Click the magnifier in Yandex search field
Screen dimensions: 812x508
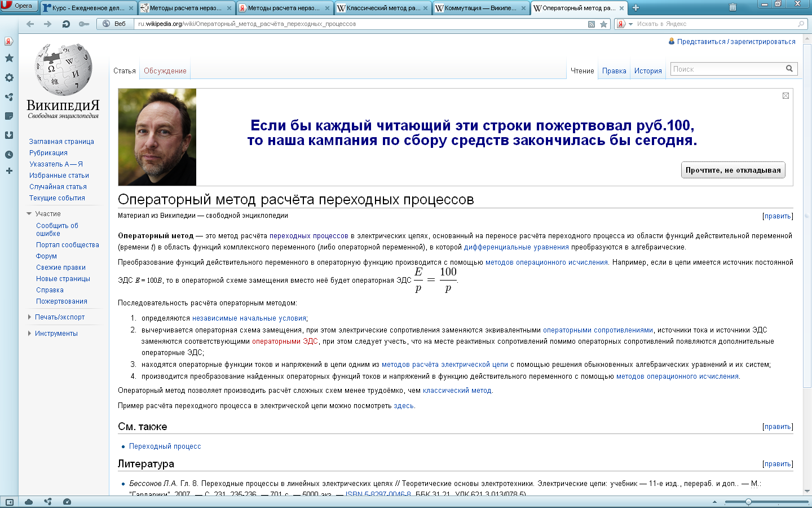pyautogui.click(x=801, y=24)
